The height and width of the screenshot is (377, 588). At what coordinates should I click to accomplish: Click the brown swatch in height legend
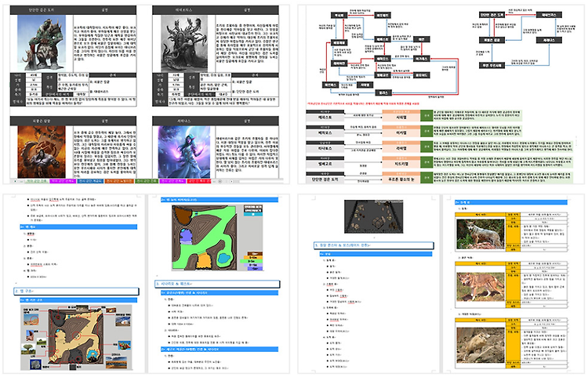point(255,254)
